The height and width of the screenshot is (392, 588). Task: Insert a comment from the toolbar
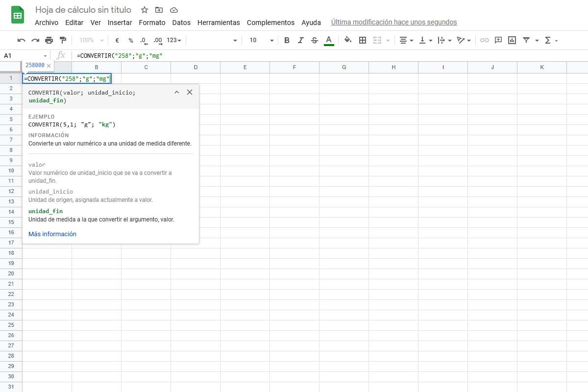498,40
